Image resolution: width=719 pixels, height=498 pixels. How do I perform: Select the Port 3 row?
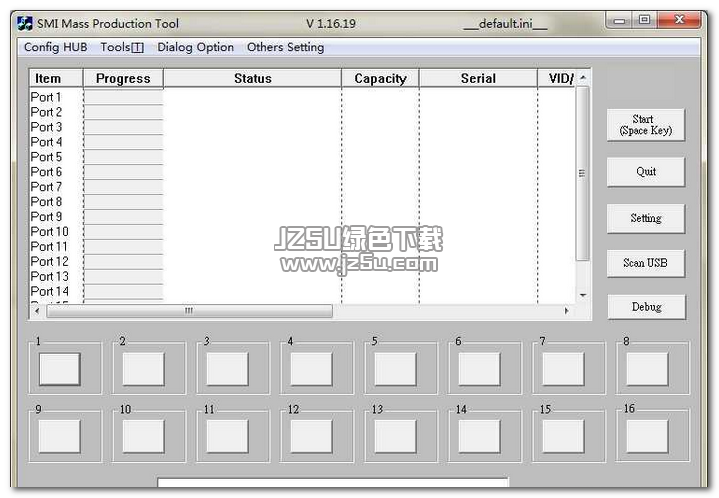(302, 127)
